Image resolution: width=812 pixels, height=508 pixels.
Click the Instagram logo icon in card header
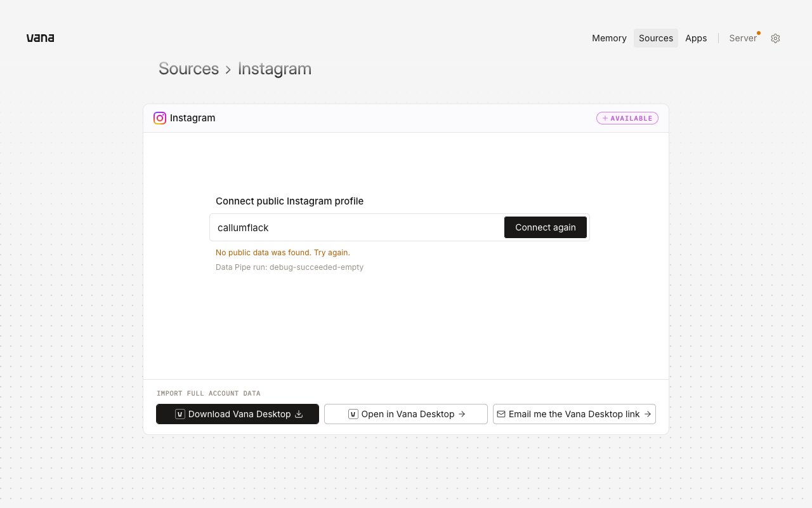pyautogui.click(x=160, y=118)
